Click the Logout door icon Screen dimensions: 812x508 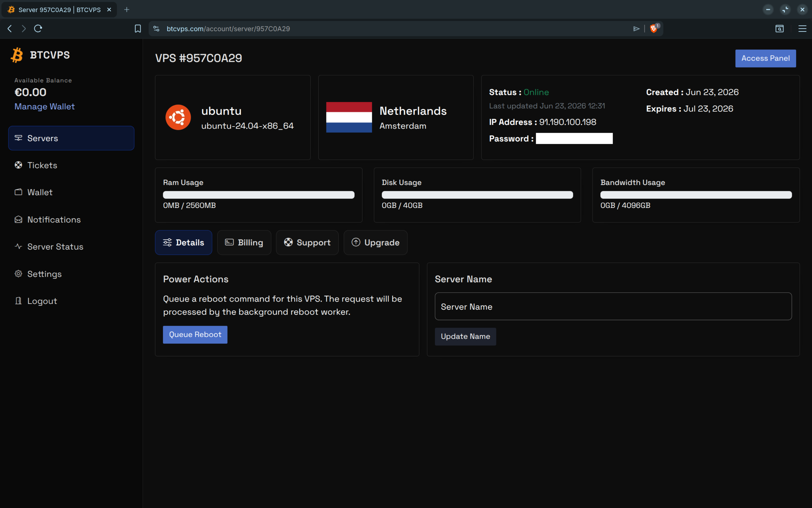coord(18,301)
